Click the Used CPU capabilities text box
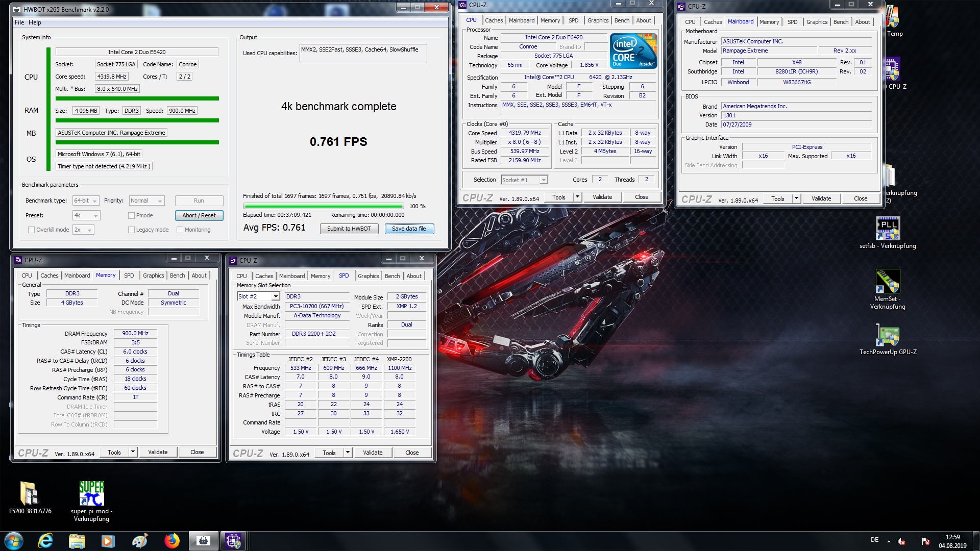This screenshot has width=980, height=551. pos(363,54)
